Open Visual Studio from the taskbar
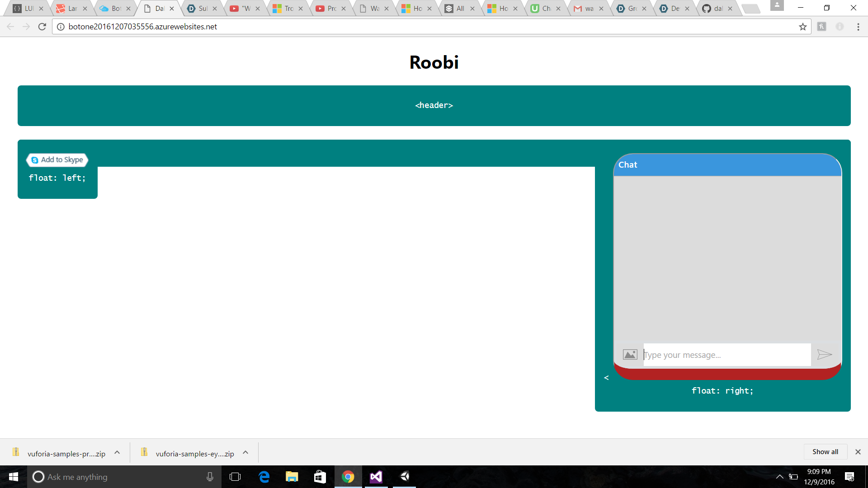This screenshot has width=868, height=488. pyautogui.click(x=376, y=477)
